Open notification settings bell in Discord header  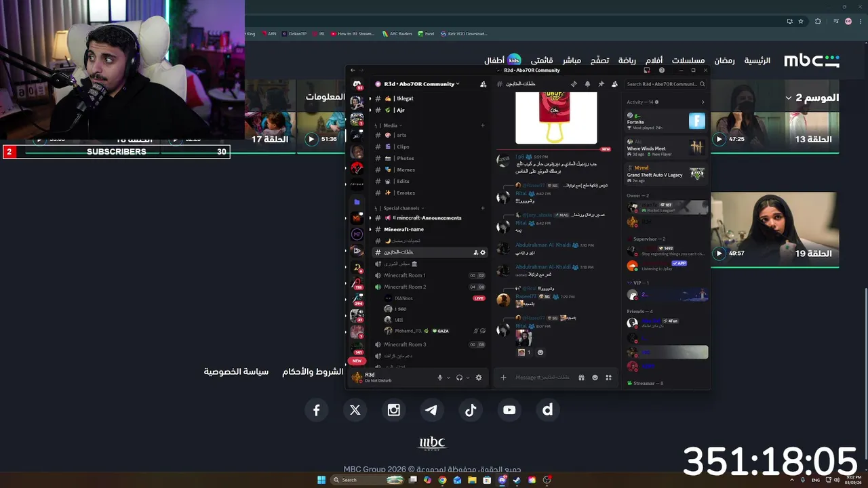point(587,84)
